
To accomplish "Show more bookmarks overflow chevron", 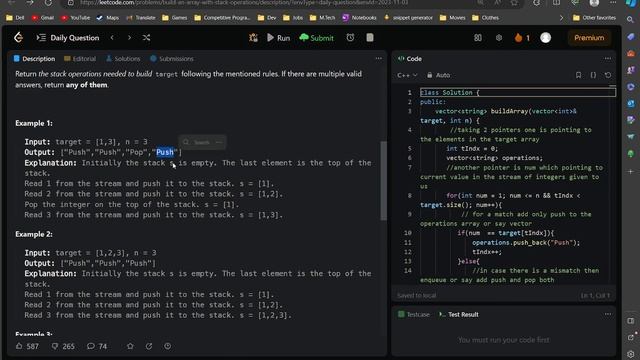I will (x=561, y=18).
